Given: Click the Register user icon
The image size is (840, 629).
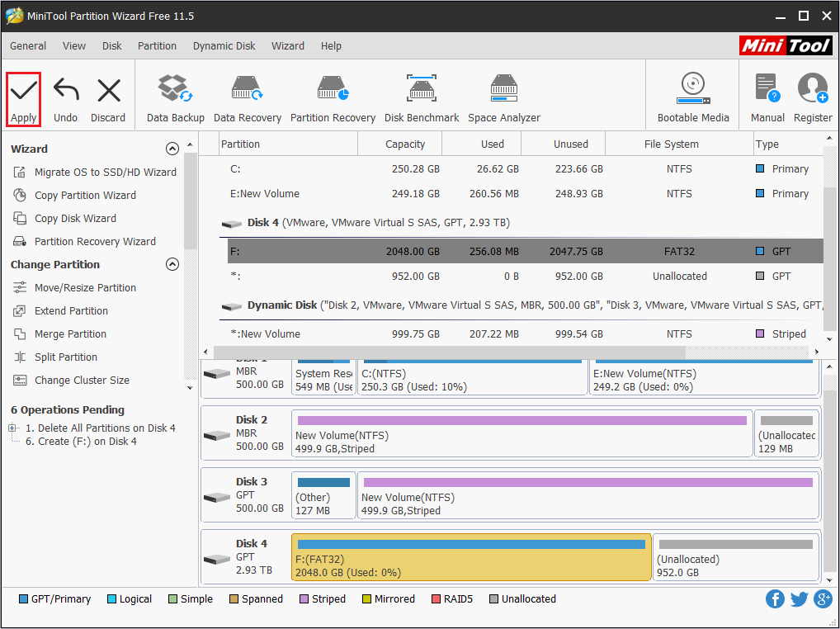Looking at the screenshot, I should [813, 88].
